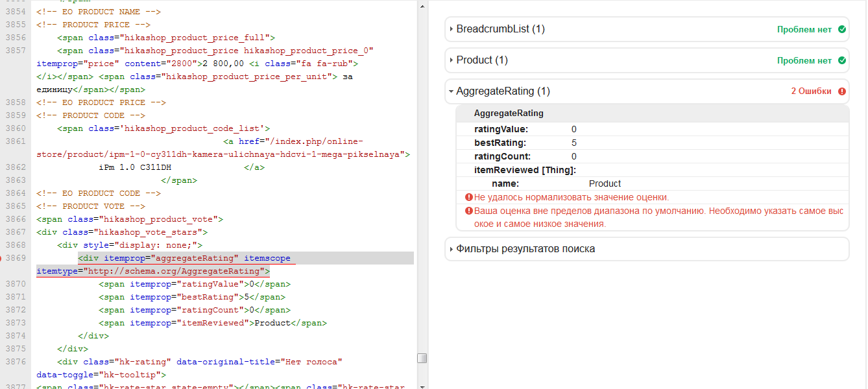Expand the Product (1) section arrow
Viewport: 868px width, 389px height.
[451, 60]
